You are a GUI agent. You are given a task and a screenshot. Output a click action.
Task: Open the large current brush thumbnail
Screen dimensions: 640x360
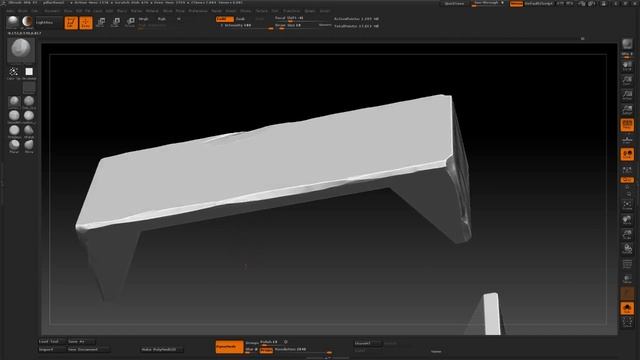(21, 50)
